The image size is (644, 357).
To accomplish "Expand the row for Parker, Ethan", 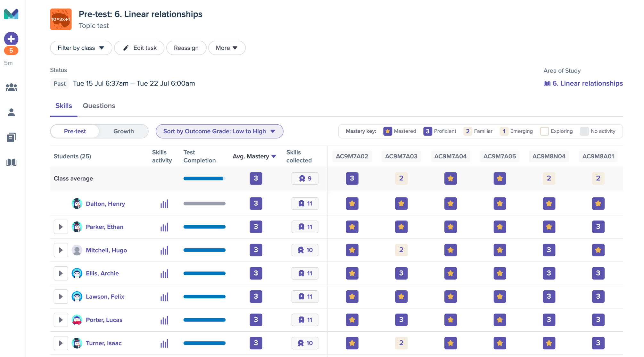I will click(x=61, y=227).
